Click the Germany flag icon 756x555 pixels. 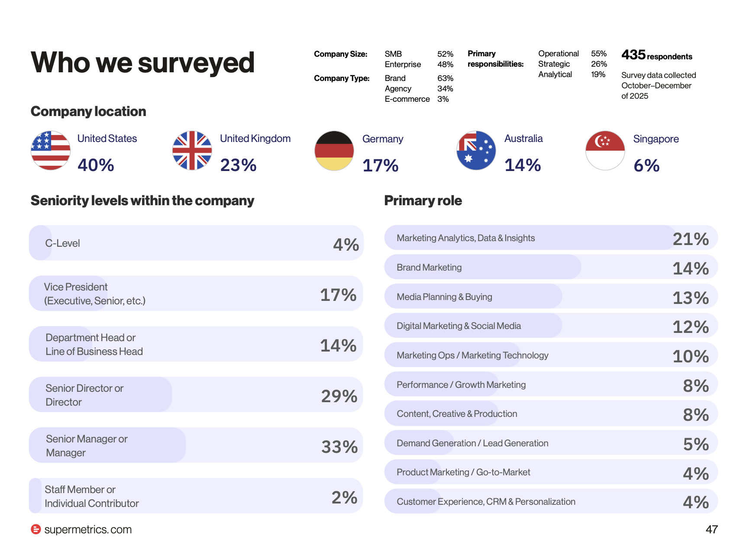334,151
